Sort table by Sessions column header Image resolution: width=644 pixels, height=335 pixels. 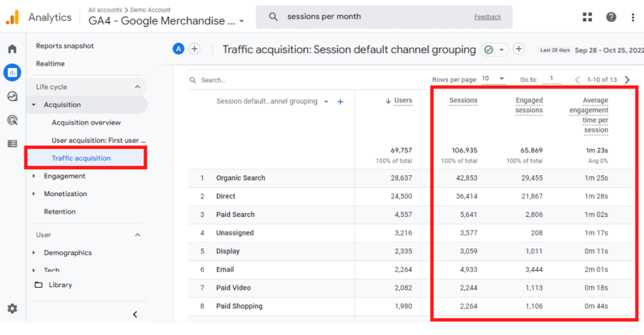click(x=463, y=101)
